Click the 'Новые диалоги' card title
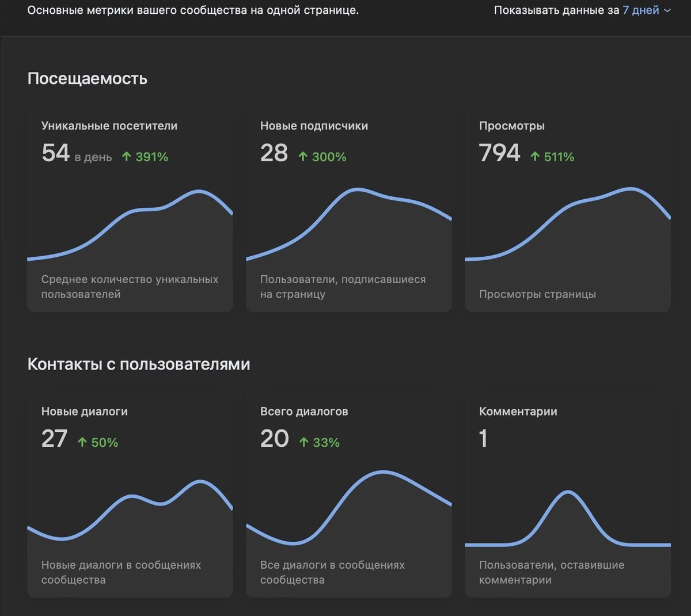The image size is (691, 616). click(x=85, y=411)
